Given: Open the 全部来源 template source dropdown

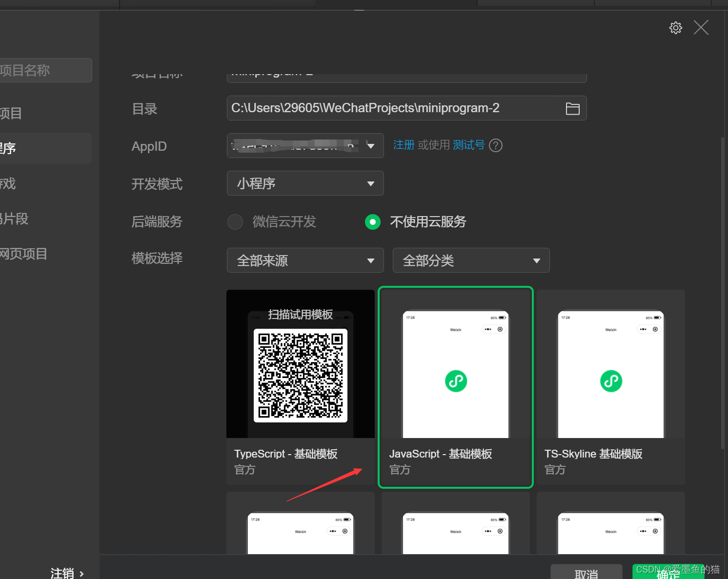Looking at the screenshot, I should (x=305, y=260).
